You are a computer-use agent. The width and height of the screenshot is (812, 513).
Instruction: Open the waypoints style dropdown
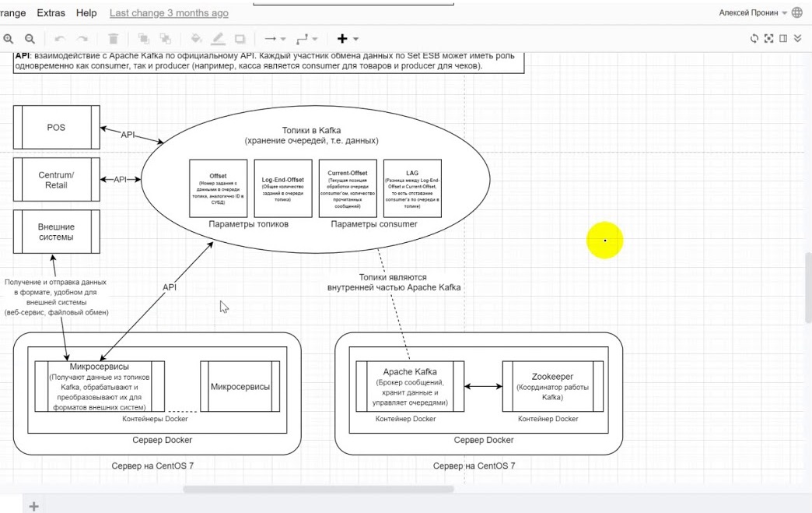309,38
